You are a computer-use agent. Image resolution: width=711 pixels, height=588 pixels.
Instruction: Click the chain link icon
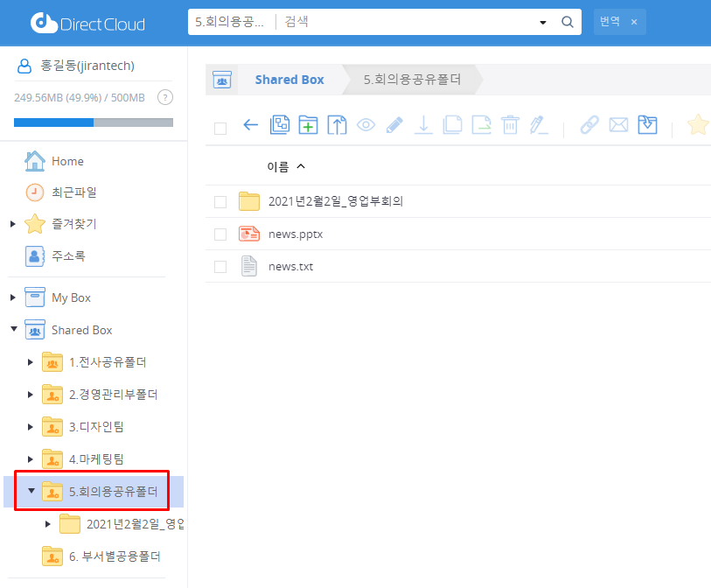click(589, 125)
